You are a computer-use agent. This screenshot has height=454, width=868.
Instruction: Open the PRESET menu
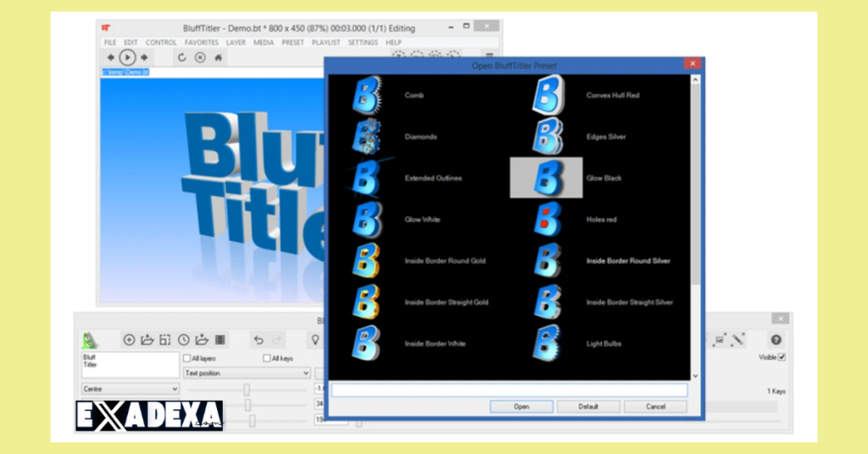[x=292, y=42]
